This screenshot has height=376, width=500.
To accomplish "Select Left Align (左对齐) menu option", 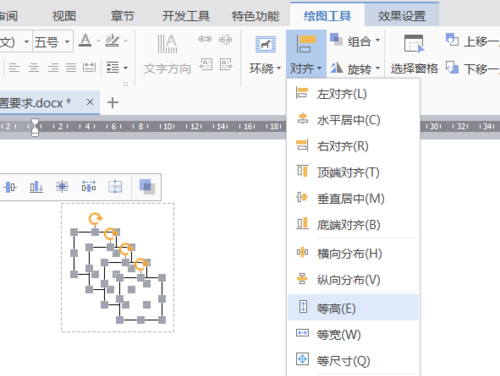I will (353, 94).
